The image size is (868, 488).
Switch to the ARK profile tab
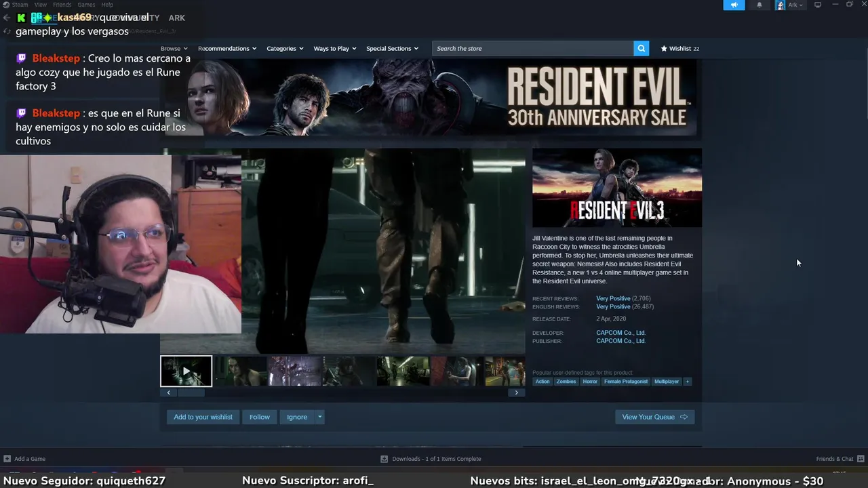tap(176, 18)
